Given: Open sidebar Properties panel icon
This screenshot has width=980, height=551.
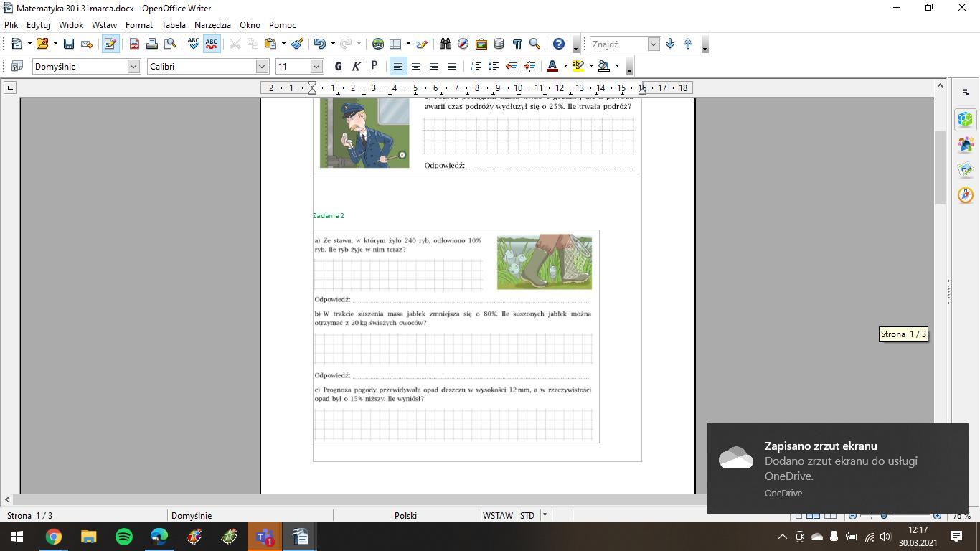Looking at the screenshot, I should tap(965, 119).
